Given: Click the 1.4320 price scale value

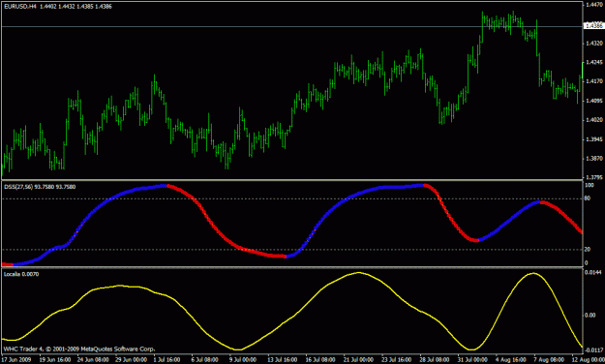Looking at the screenshot, I should coord(594,44).
